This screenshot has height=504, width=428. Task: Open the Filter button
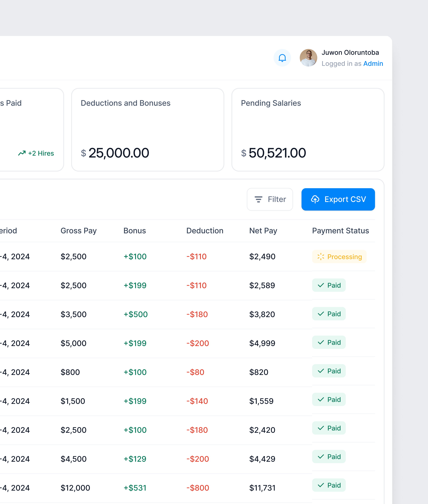270,199
